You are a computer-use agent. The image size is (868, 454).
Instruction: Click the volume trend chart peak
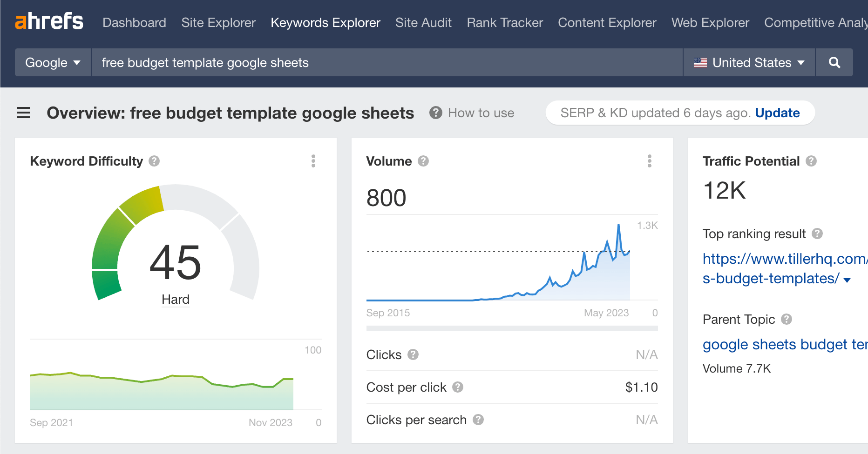click(618, 225)
